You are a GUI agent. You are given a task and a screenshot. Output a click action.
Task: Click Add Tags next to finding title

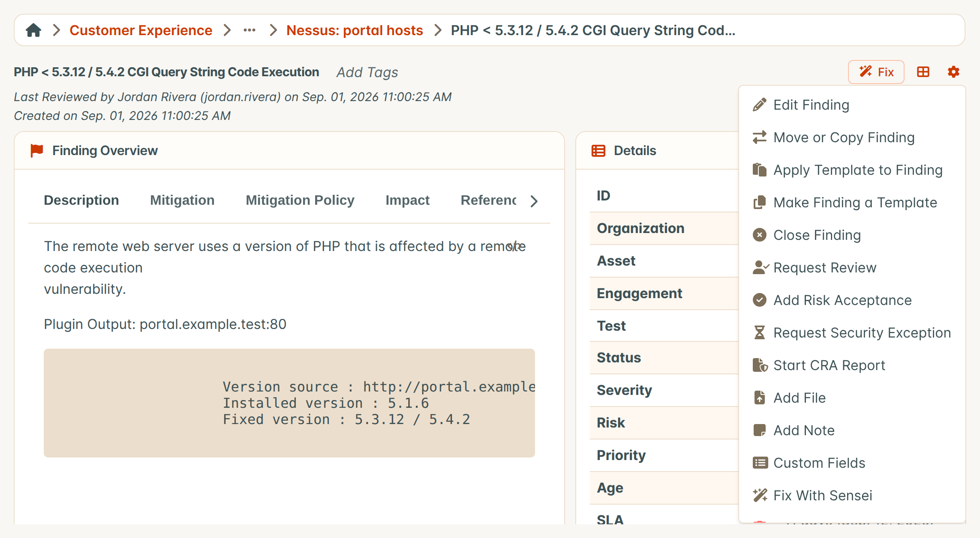click(x=367, y=72)
